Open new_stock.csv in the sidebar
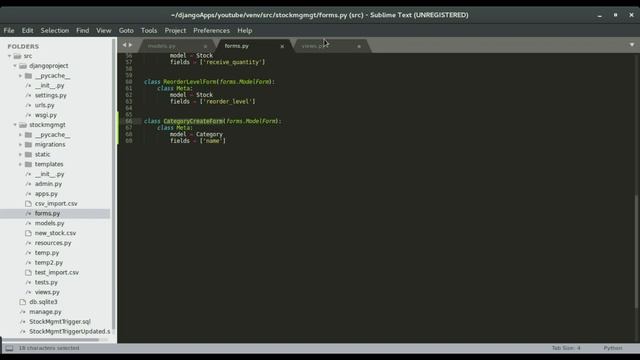 [55, 233]
